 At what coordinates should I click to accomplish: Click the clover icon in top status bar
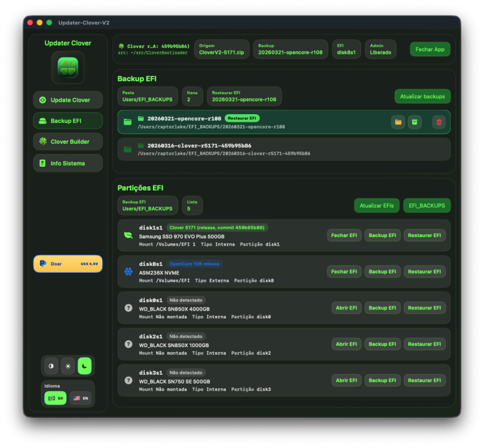pyautogui.click(x=121, y=46)
